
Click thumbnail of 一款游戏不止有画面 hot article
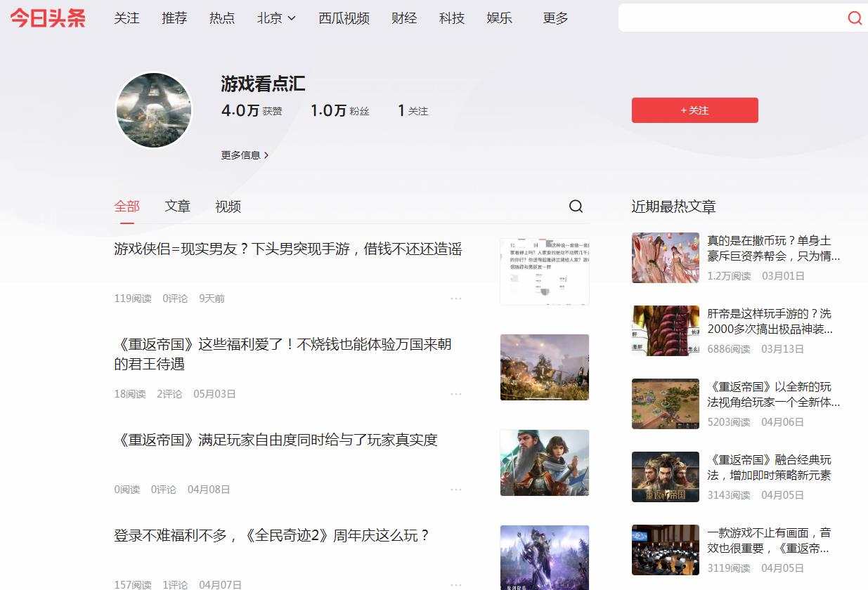pos(666,550)
